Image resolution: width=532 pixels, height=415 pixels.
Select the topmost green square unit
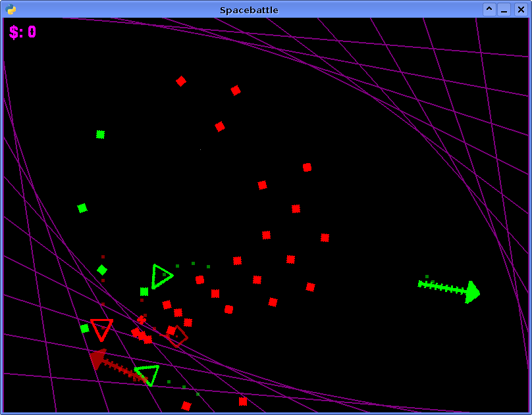pyautogui.click(x=101, y=134)
